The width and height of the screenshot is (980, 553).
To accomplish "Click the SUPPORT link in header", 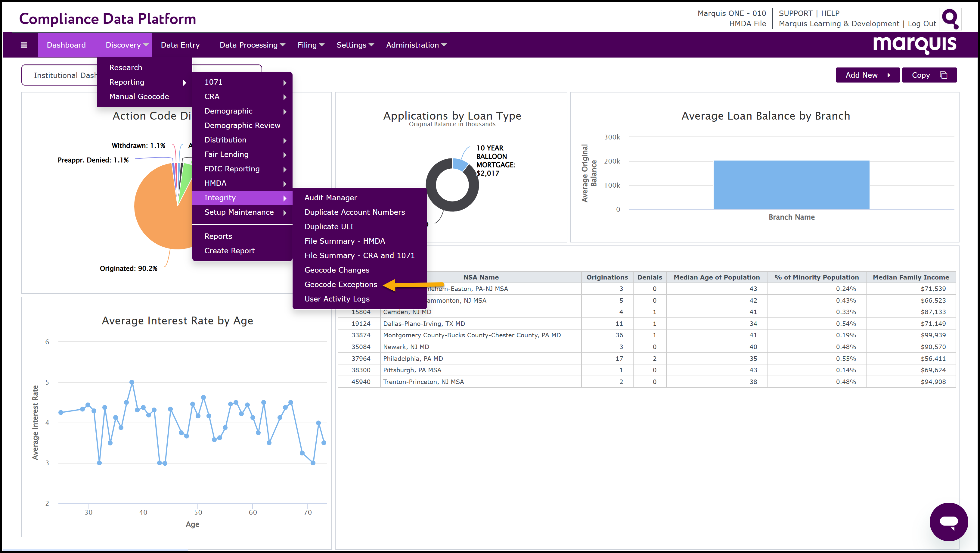I will [795, 13].
